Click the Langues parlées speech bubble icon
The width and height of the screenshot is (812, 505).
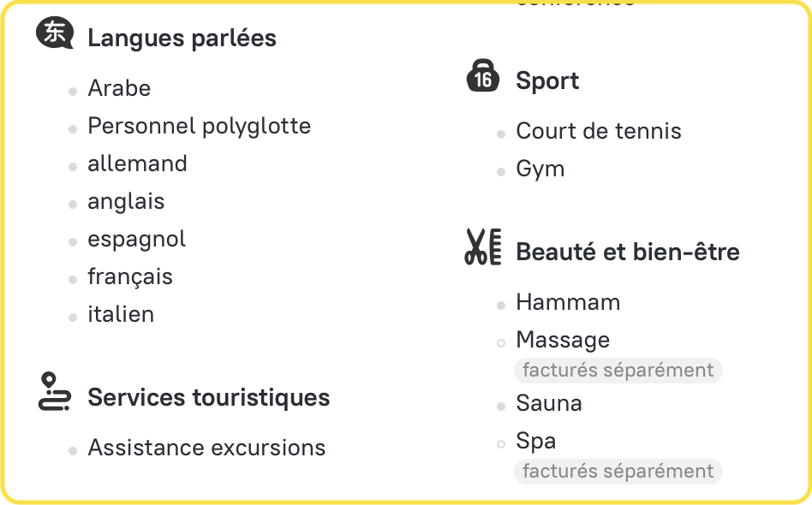pos(55,34)
